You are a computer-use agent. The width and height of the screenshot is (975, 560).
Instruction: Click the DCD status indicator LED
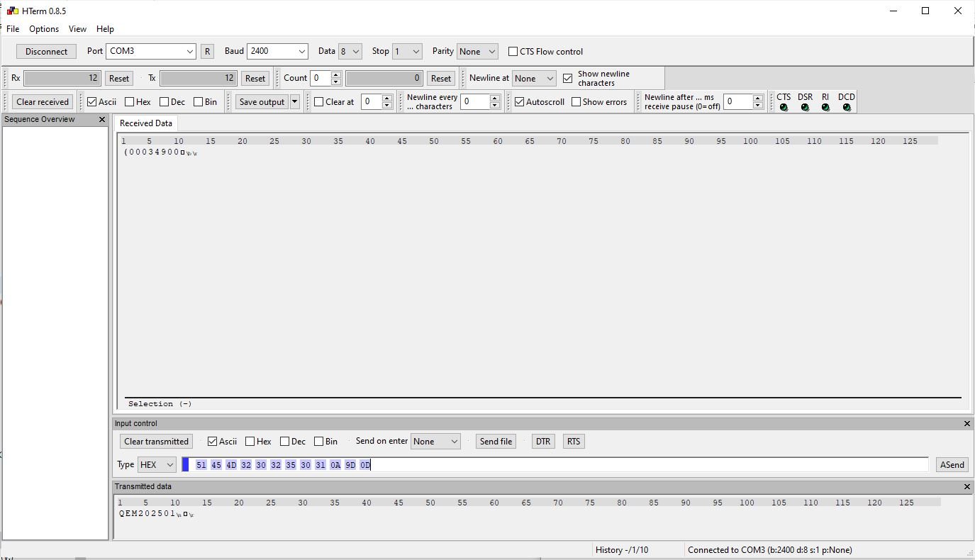[847, 108]
